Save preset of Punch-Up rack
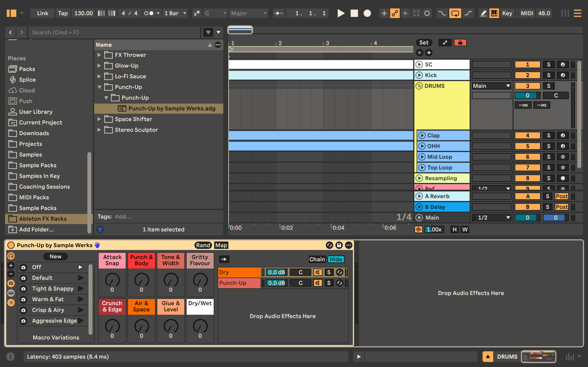Viewport: 588px width, 367px height. (x=339, y=245)
